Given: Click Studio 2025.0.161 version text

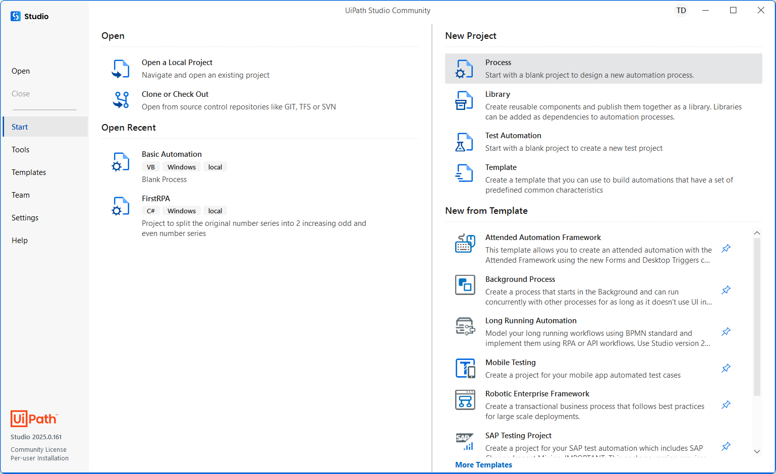Looking at the screenshot, I should 36,437.
